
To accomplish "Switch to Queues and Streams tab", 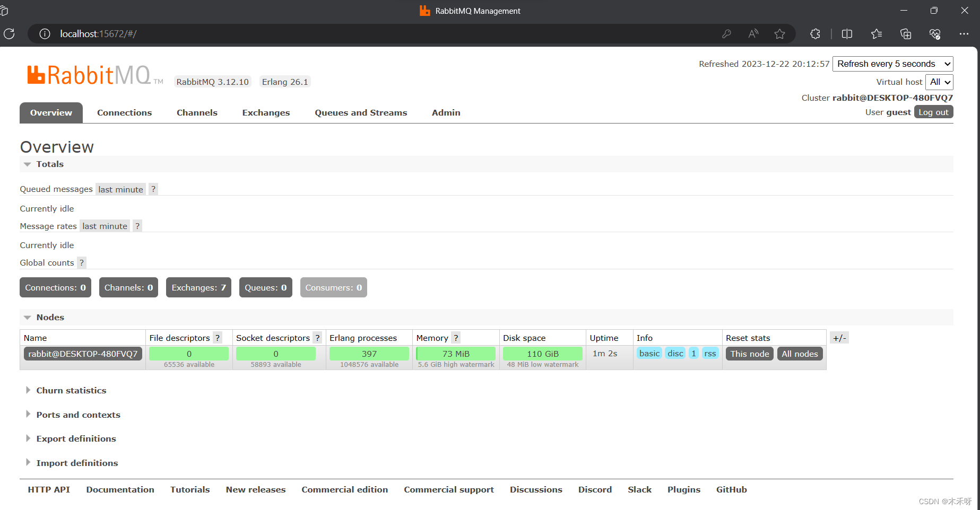I will 361,113.
